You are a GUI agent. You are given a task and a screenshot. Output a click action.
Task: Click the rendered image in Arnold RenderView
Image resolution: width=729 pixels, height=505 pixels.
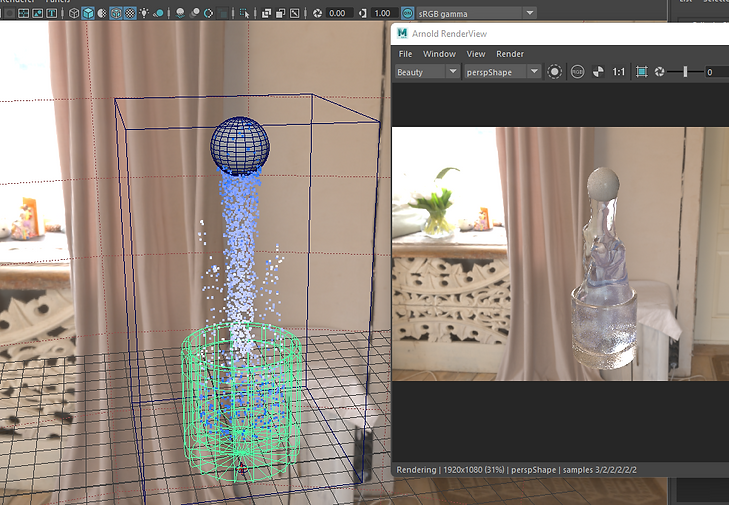[560, 254]
